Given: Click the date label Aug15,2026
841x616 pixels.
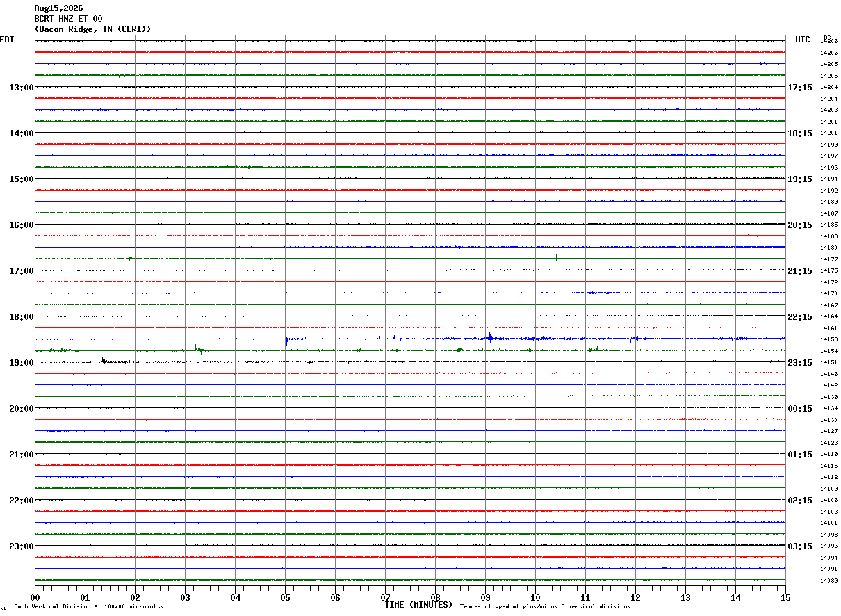Looking at the screenshot, I should (58, 8).
